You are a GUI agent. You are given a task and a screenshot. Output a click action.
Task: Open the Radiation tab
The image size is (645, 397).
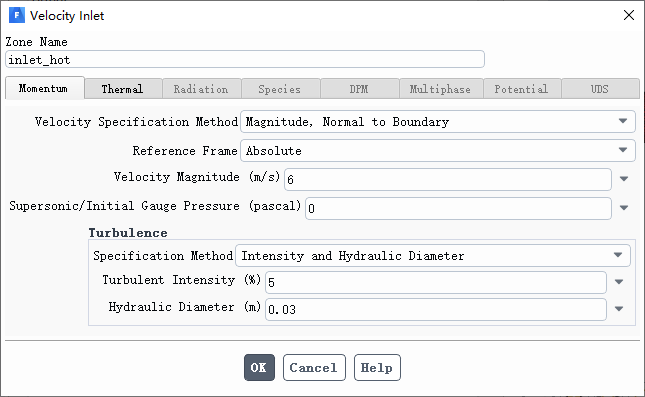(x=201, y=89)
